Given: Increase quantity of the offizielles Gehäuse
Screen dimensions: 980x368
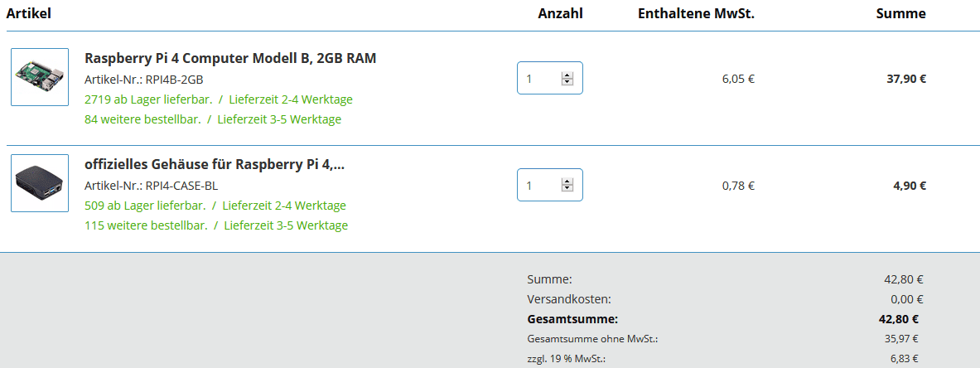Looking at the screenshot, I should click(567, 182).
